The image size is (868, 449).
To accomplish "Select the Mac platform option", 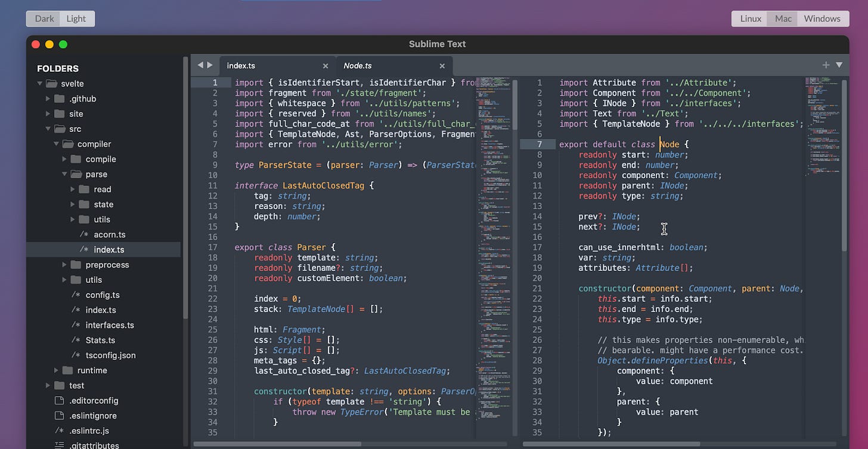I will coord(783,18).
